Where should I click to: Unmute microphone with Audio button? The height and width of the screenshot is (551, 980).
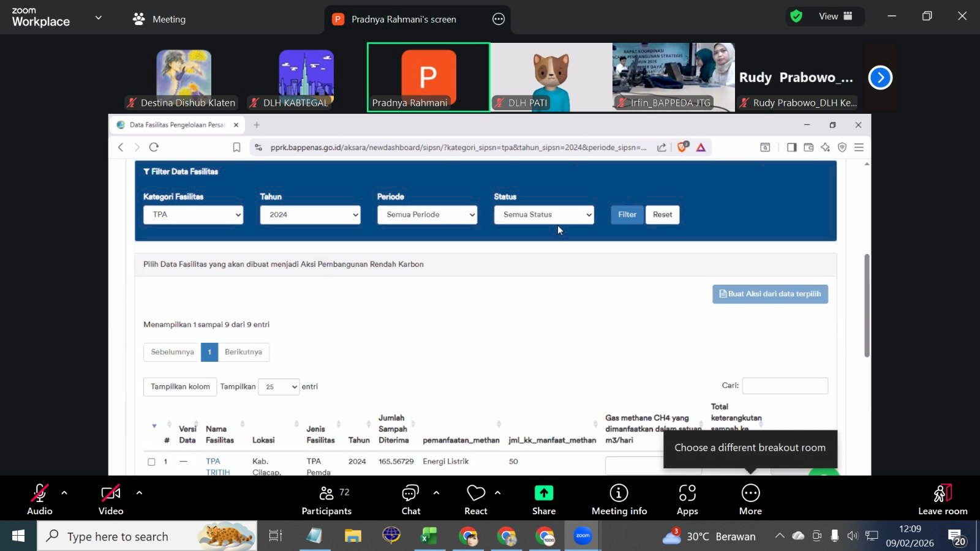click(x=40, y=493)
